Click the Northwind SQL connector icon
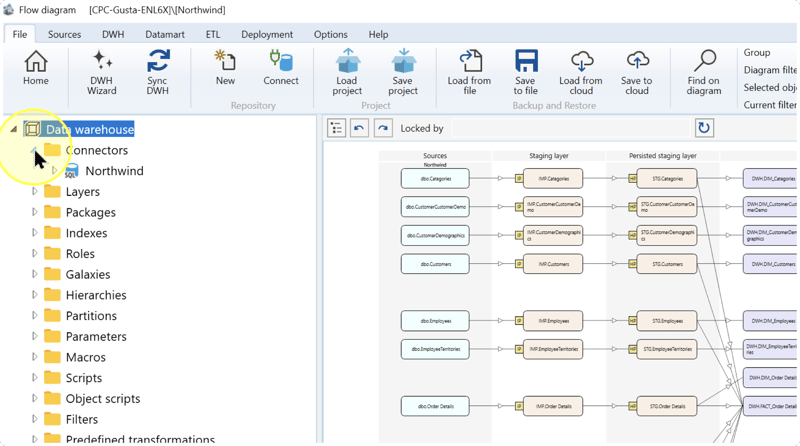800x446 pixels. point(71,171)
